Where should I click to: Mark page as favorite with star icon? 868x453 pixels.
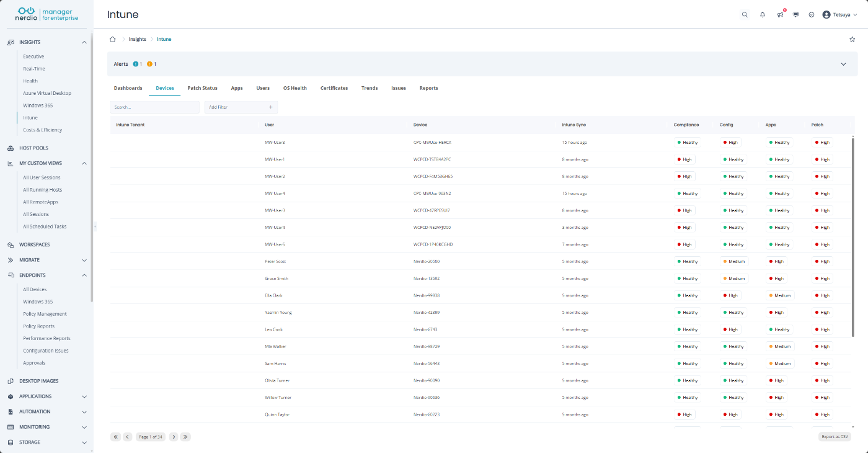tap(852, 39)
